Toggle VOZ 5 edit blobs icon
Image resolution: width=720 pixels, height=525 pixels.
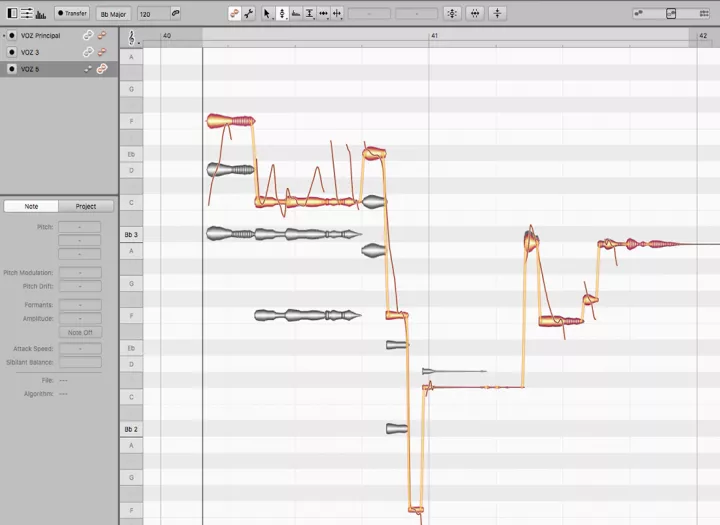point(102,69)
